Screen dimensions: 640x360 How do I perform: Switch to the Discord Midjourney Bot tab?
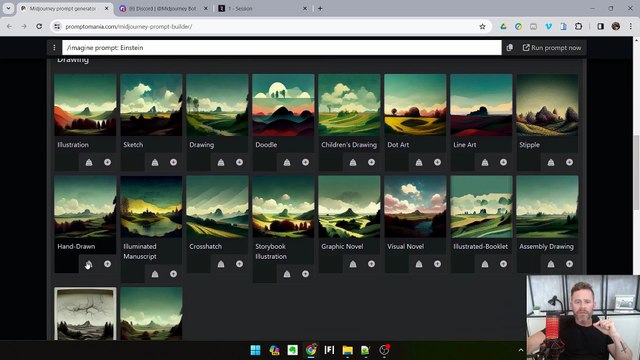click(162, 8)
